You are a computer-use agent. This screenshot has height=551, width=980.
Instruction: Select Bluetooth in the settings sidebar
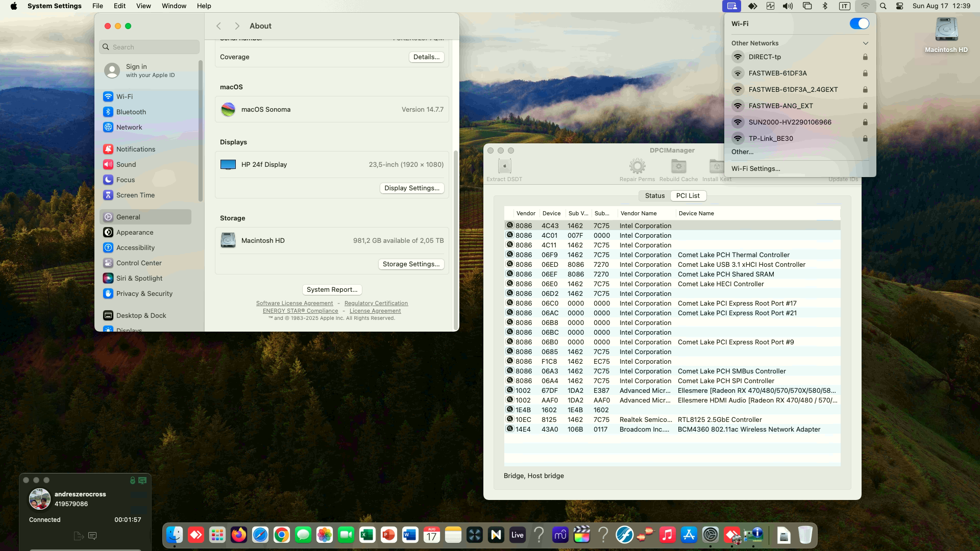coord(145,112)
